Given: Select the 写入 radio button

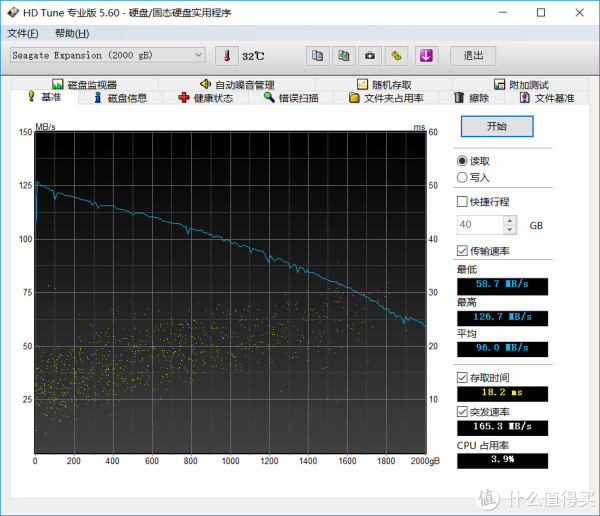Looking at the screenshot, I should [x=462, y=177].
